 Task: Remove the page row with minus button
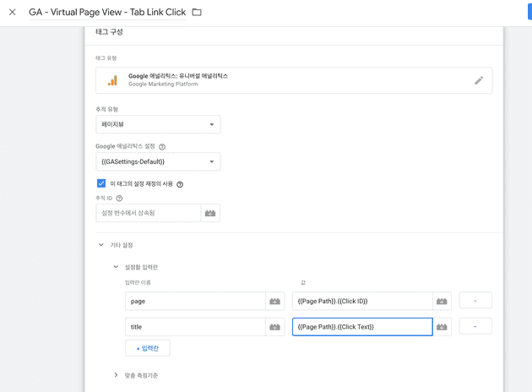(x=475, y=301)
